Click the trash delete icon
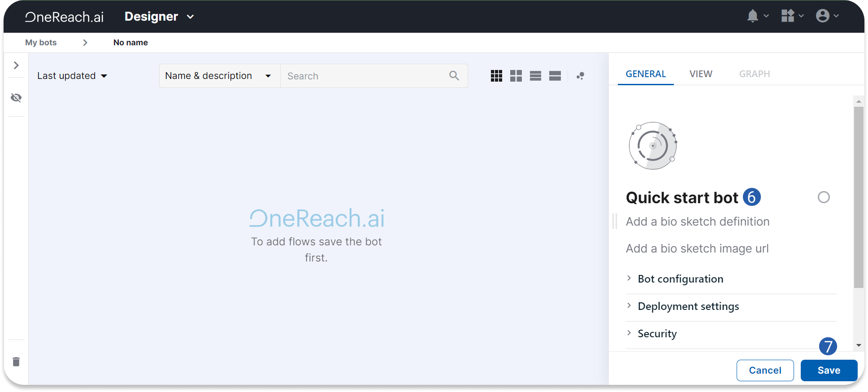This screenshot has width=868, height=392. [16, 362]
